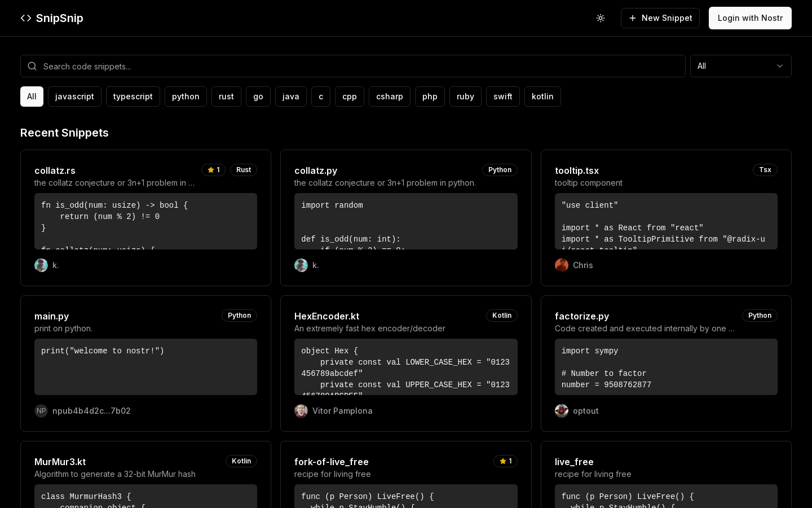Screen dimensions: 812x508
Task: Click the plus icon in New Snippet
Action: 633,18
